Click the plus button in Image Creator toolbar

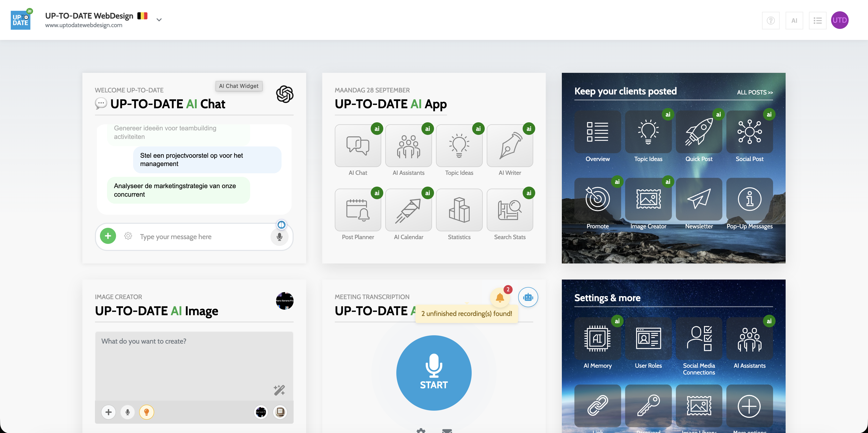click(108, 412)
